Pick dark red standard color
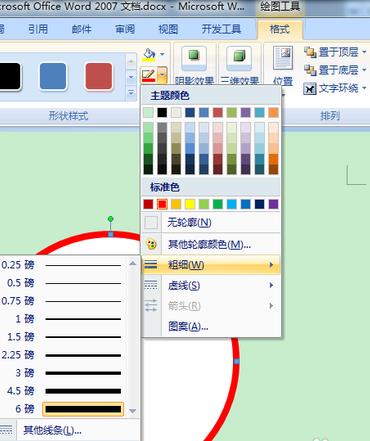Viewport: 370px width, 441px height. [148, 204]
